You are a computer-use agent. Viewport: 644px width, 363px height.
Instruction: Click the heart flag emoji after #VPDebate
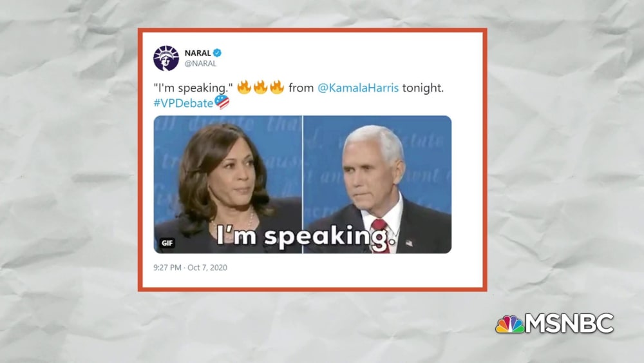tap(222, 102)
